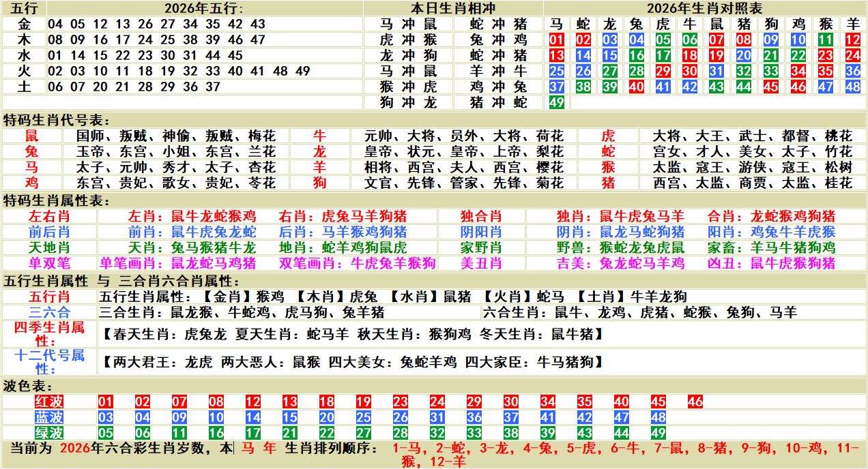Open the 绿波 row label
Viewport: 868px width, 469px height.
pos(49,433)
